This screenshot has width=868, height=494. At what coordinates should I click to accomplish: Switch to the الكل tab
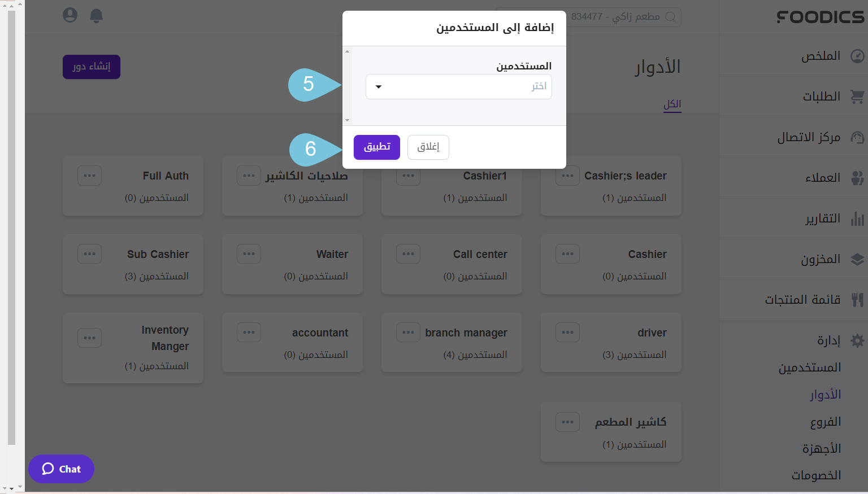tap(672, 104)
